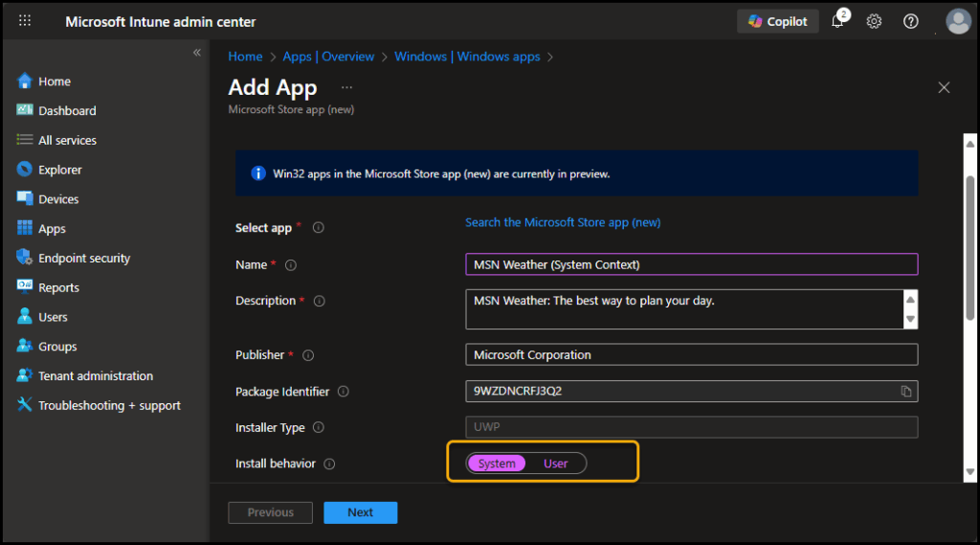Go to Tenant administration in sidebar
Viewport: 980px width, 545px height.
pyautogui.click(x=95, y=376)
